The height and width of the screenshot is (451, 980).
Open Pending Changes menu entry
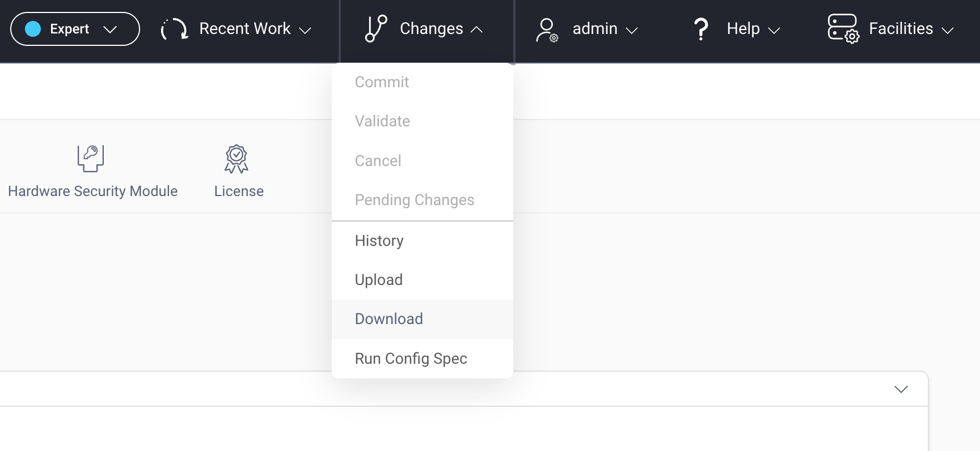[423, 200]
